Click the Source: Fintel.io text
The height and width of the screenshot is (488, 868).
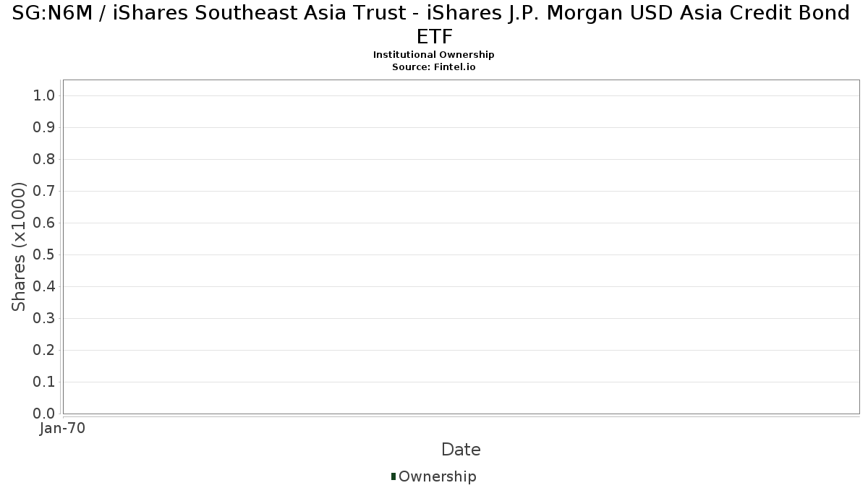(x=434, y=67)
